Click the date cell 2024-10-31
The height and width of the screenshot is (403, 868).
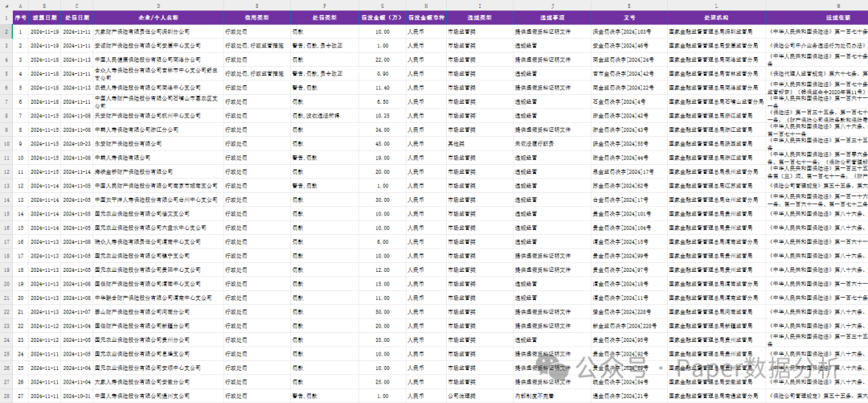coord(77,396)
